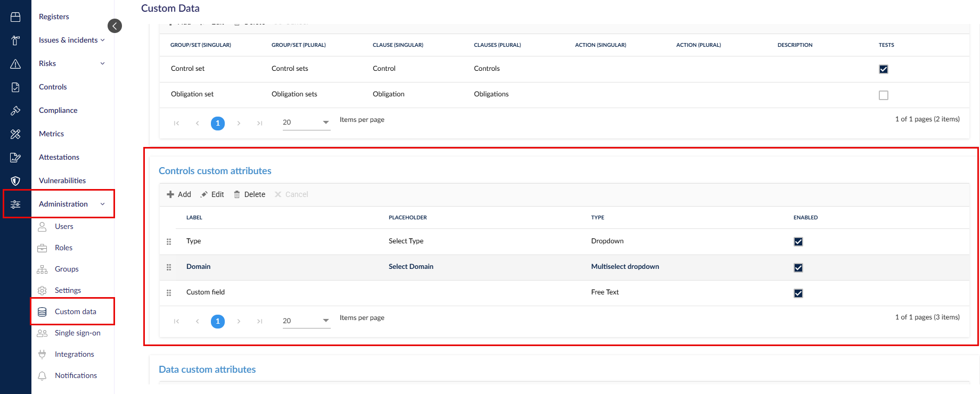980x394 pixels.
Task: Select page 1 in the Controls custom attributes pager
Action: pyautogui.click(x=218, y=322)
